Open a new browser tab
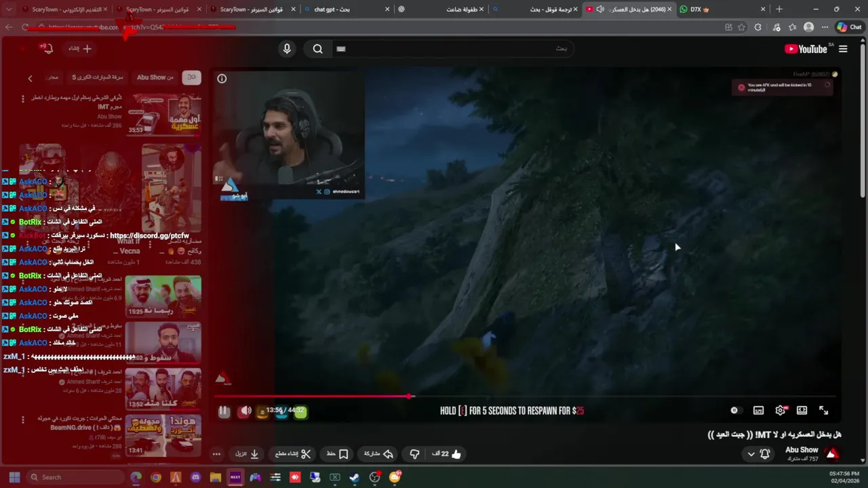Screen dimensions: 868x488 pyautogui.click(x=779, y=9)
